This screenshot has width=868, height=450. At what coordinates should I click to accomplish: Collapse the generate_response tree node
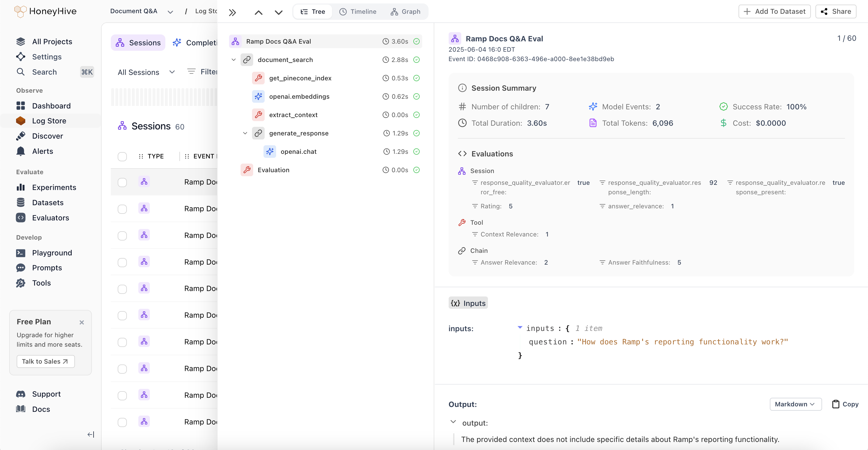click(245, 133)
